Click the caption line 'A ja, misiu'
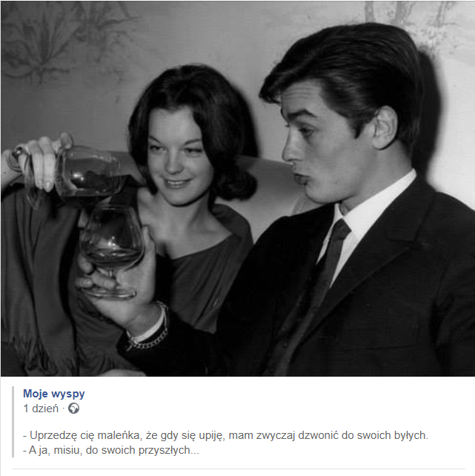The height and width of the screenshot is (476, 475). (x=111, y=450)
